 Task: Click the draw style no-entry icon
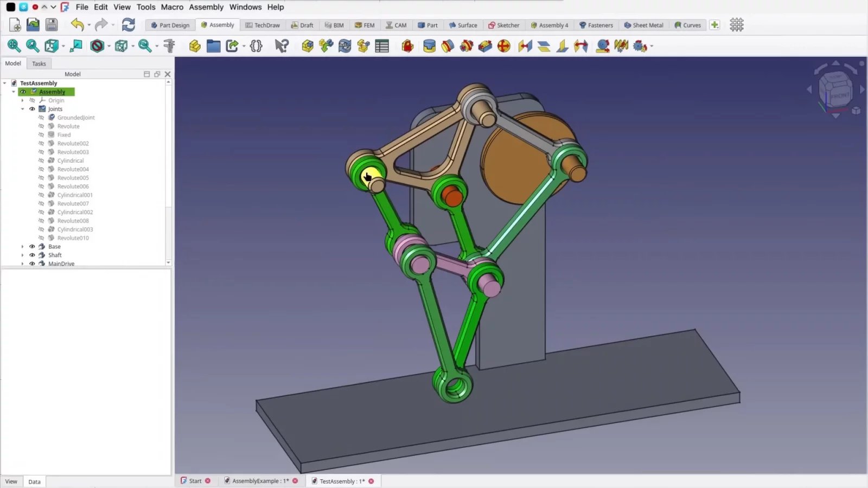tap(97, 46)
